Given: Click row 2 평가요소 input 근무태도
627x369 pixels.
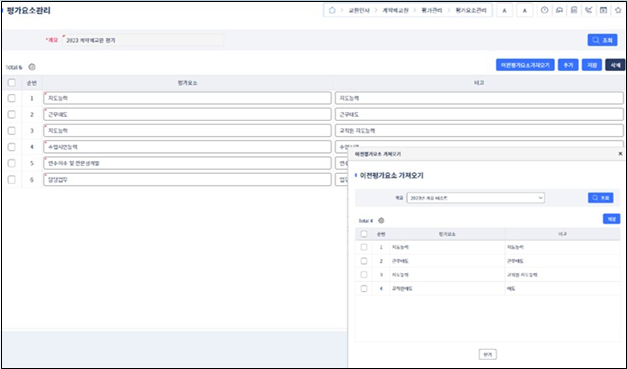Looking at the screenshot, I should click(x=188, y=114).
